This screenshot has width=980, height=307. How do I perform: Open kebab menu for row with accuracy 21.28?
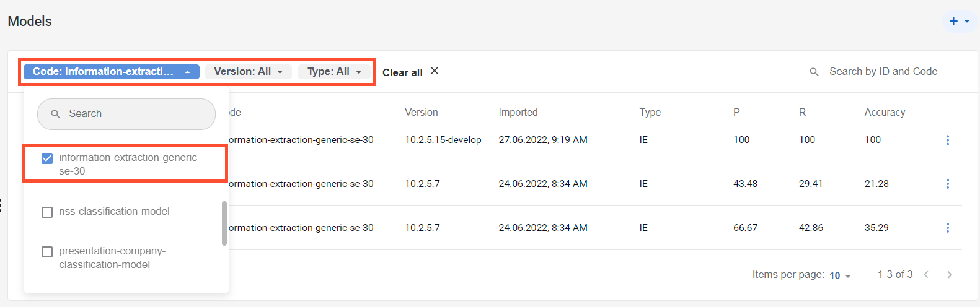coord(947,184)
